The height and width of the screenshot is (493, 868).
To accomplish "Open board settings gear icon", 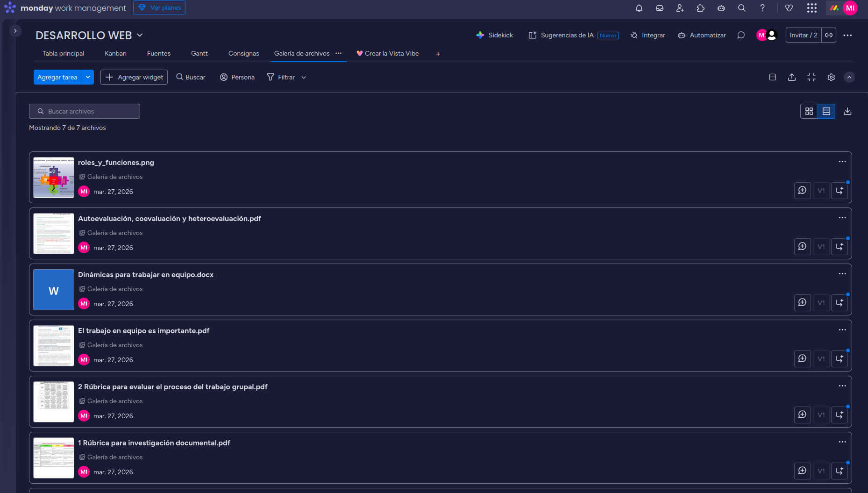I will (x=831, y=77).
